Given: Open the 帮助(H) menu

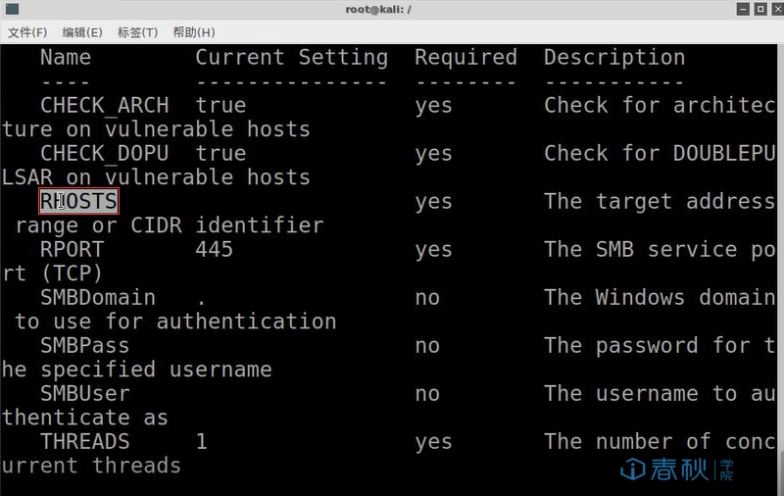Looking at the screenshot, I should coord(194,32).
